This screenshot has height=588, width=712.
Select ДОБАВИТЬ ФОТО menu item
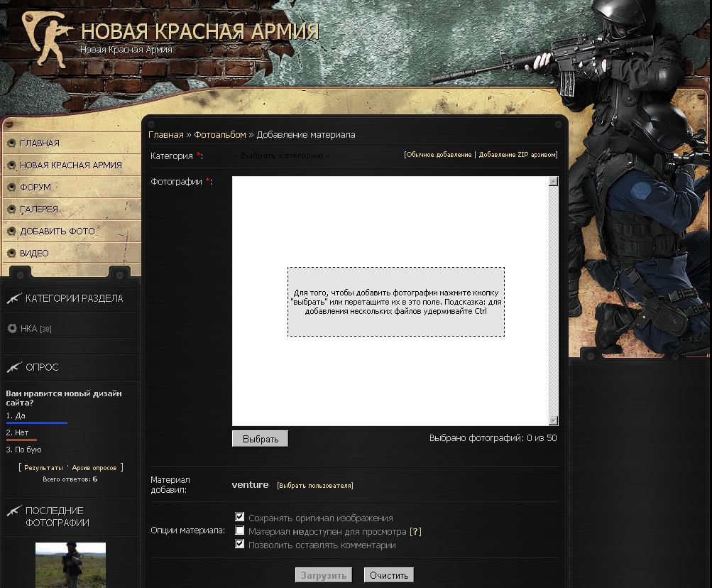tap(57, 232)
